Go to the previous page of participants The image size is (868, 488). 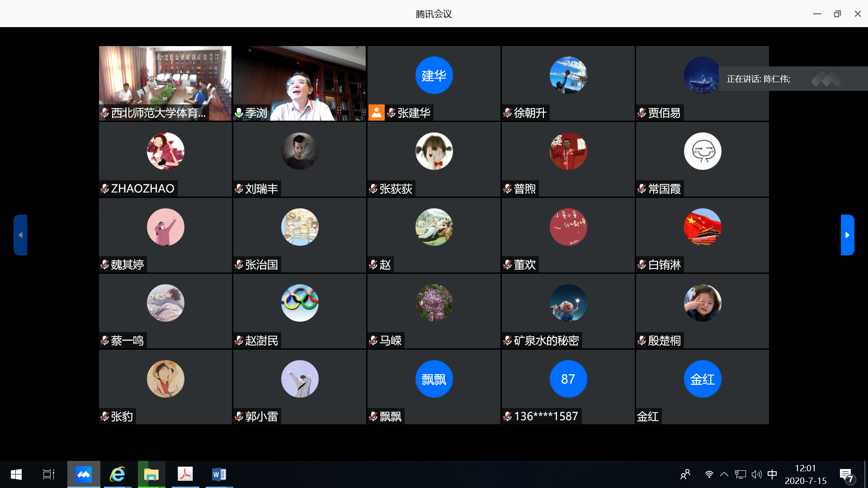point(20,235)
